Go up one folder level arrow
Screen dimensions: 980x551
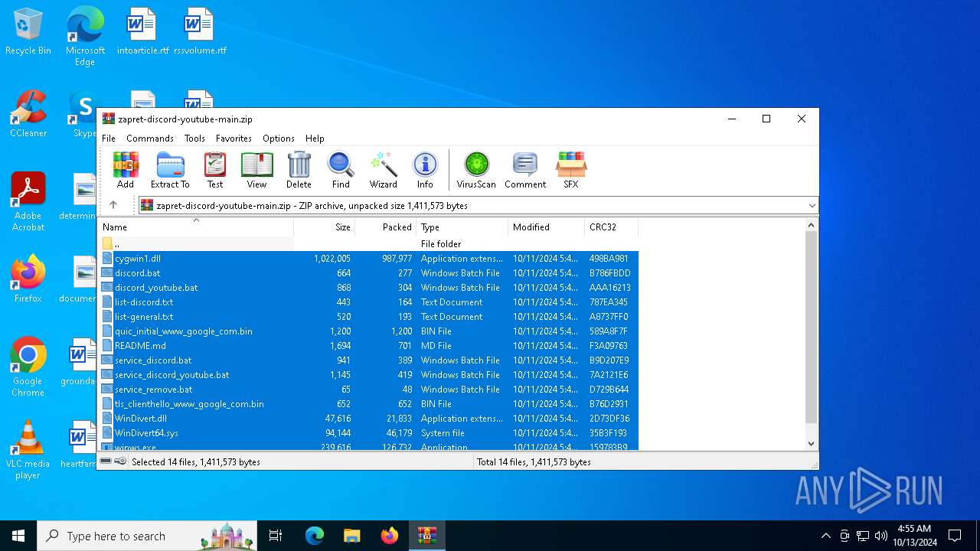point(113,205)
